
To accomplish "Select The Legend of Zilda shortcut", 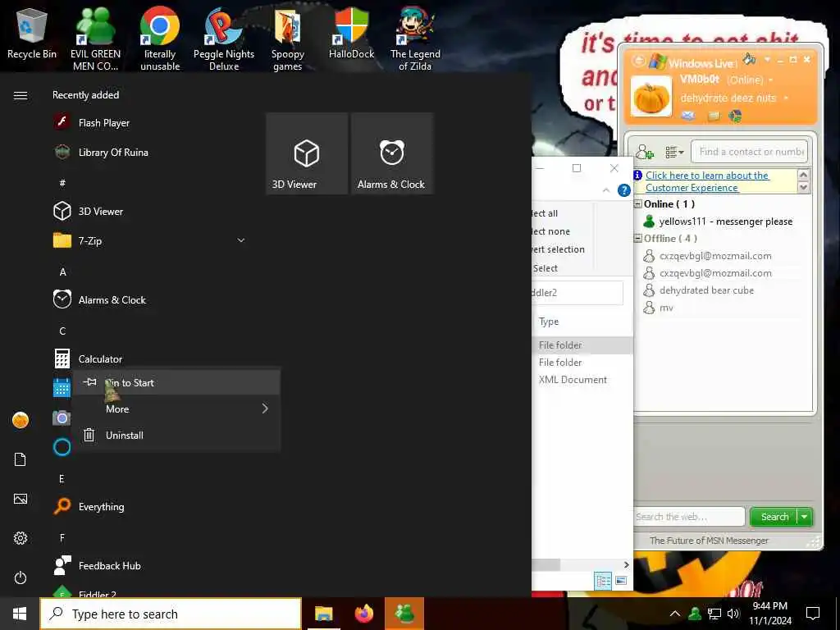I will coord(415,39).
